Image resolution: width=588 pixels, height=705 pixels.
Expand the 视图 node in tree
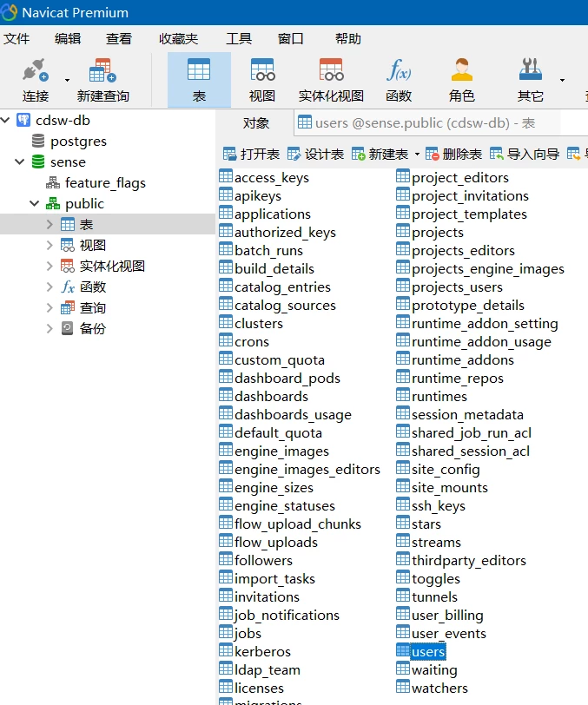[x=50, y=245]
